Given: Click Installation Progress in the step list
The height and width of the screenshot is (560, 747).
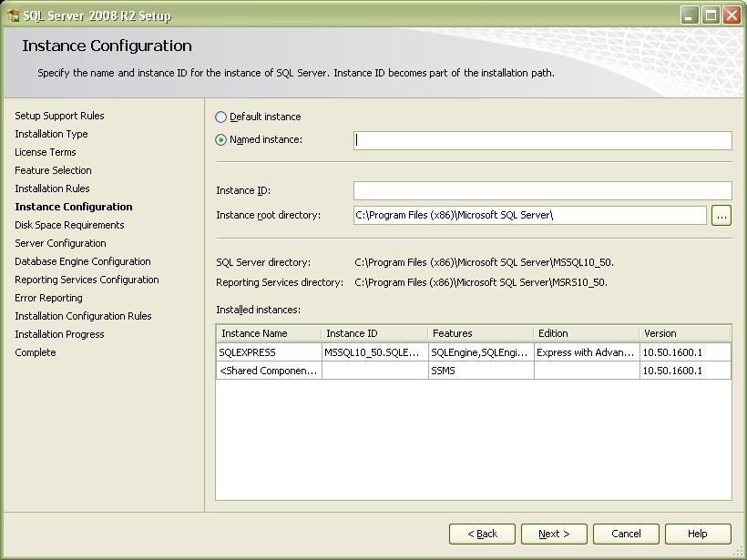Looking at the screenshot, I should point(59,334).
